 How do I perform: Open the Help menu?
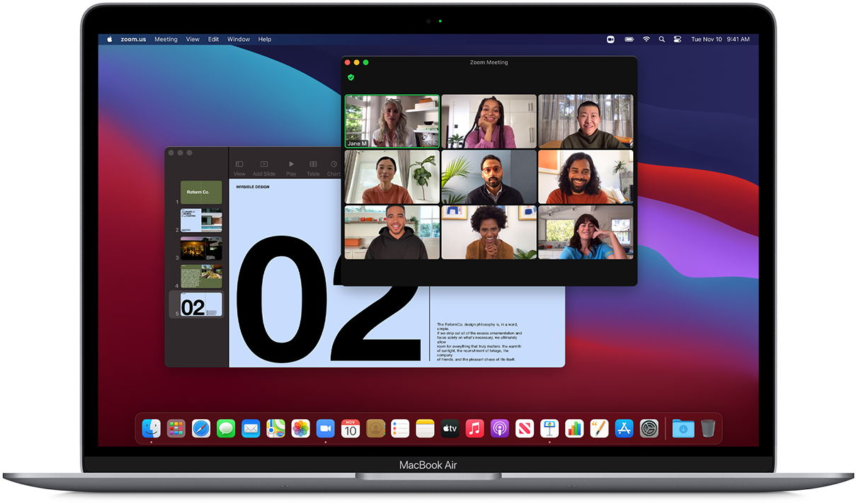click(265, 40)
